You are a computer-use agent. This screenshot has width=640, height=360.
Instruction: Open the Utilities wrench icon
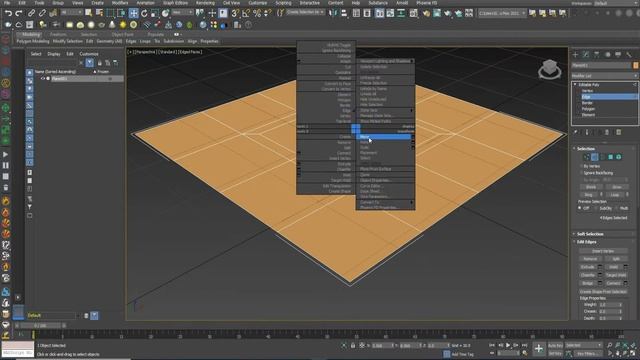629,54
